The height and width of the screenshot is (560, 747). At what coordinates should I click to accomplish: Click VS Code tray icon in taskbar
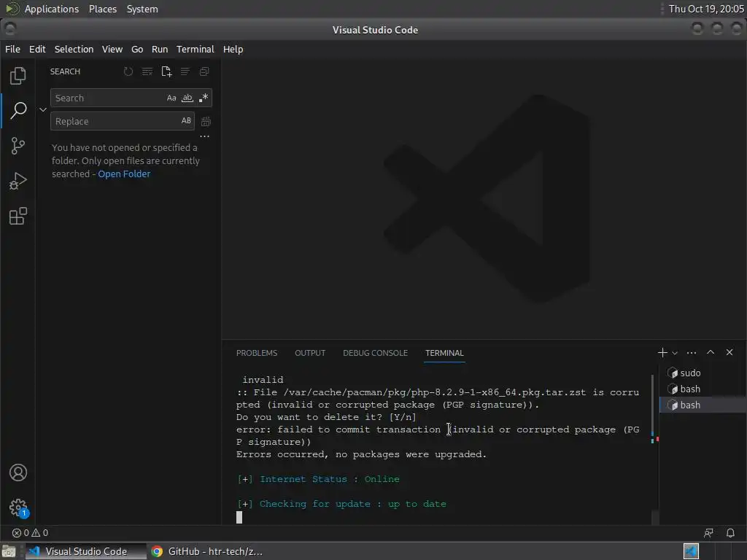point(691,551)
